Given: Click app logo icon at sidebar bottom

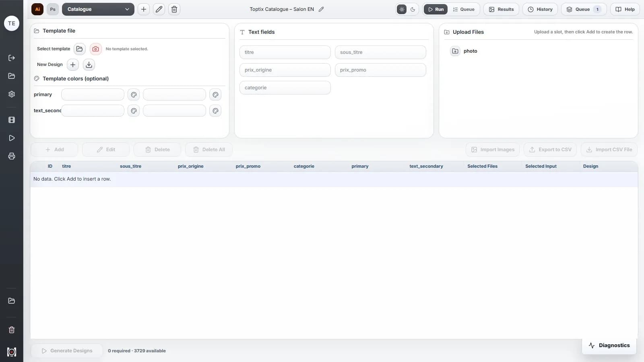Looking at the screenshot, I should coord(12,352).
